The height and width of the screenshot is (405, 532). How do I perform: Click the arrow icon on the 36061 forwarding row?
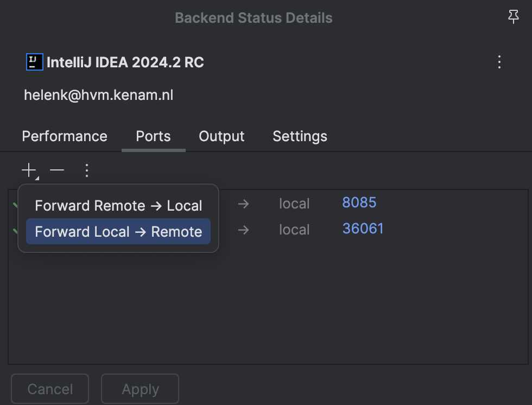243,230
